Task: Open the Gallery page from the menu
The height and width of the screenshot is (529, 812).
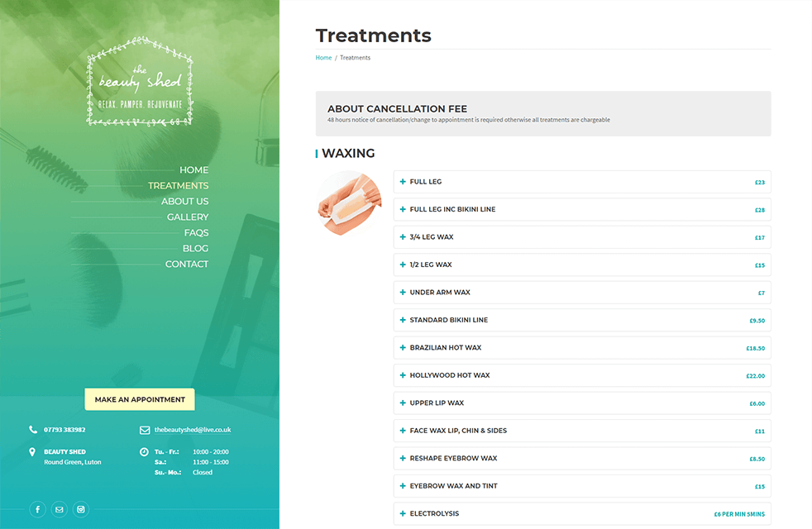Action: [188, 217]
